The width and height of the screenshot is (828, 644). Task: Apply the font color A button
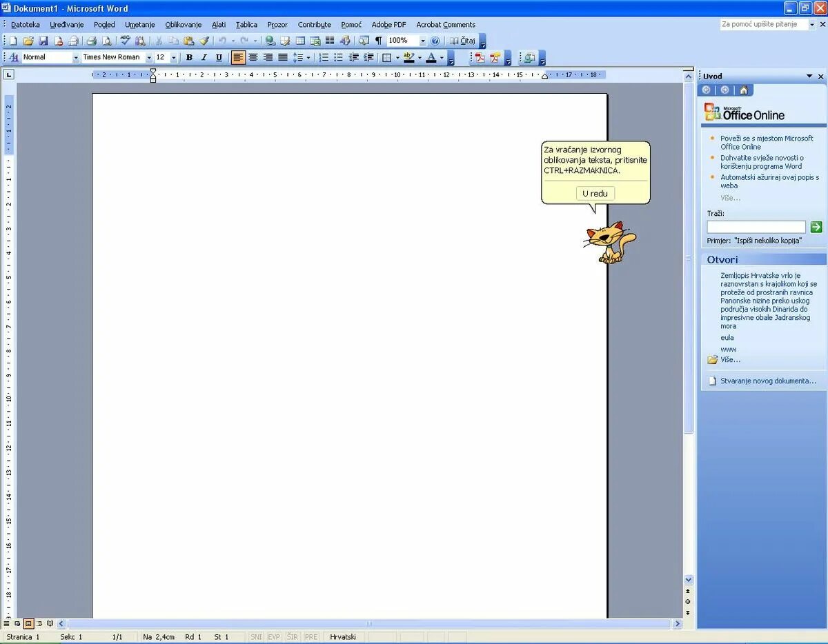[x=431, y=57]
